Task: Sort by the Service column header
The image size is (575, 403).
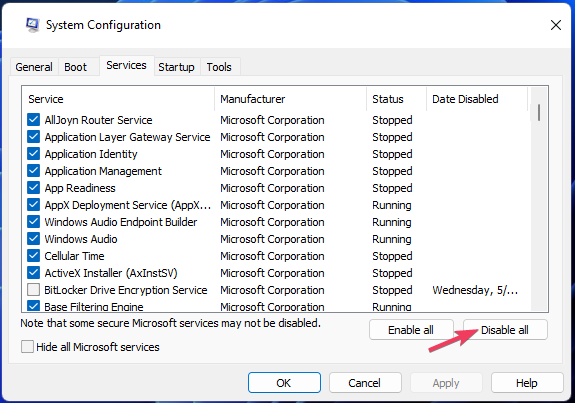Action: coord(118,99)
